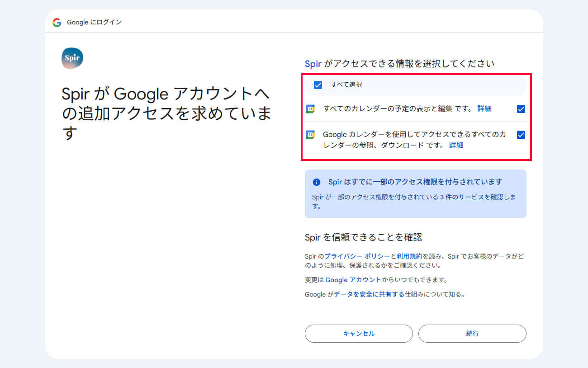
Task: Click the Google にログイン header text
Action: (94, 22)
